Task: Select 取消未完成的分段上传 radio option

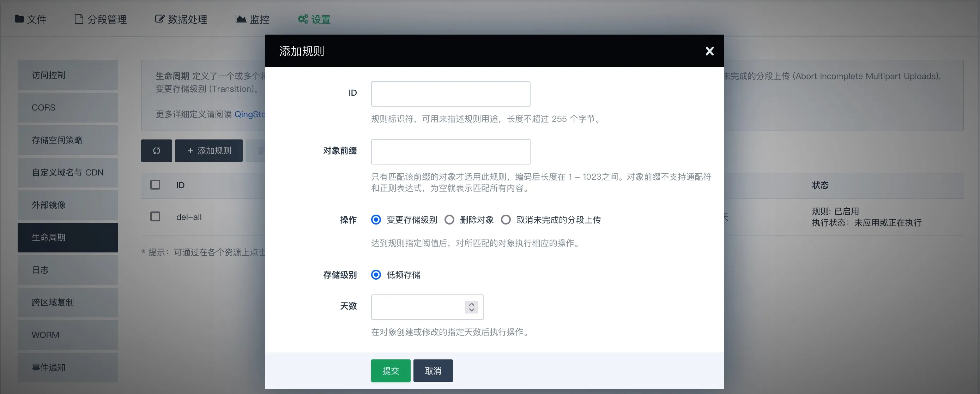Action: [x=506, y=220]
